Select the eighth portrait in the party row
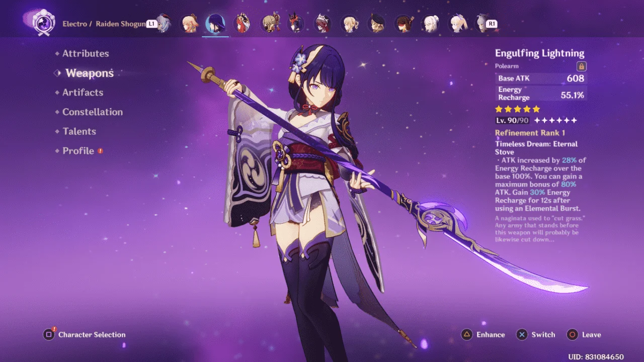 [x=349, y=23]
